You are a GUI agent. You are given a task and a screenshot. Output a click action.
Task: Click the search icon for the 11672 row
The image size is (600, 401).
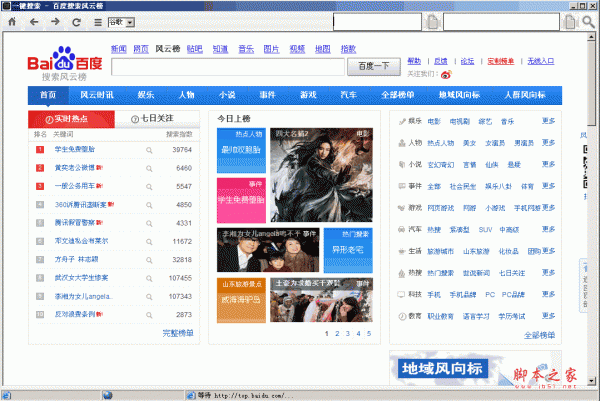coord(149,242)
